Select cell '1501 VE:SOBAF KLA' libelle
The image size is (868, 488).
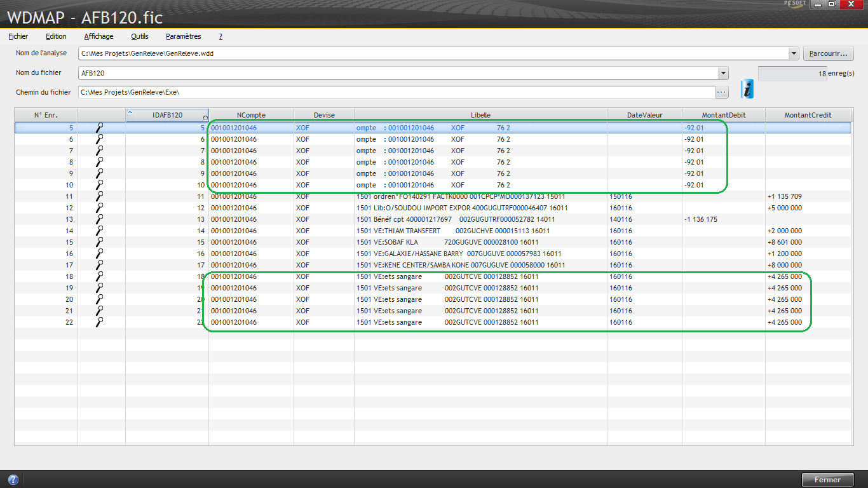pyautogui.click(x=480, y=242)
